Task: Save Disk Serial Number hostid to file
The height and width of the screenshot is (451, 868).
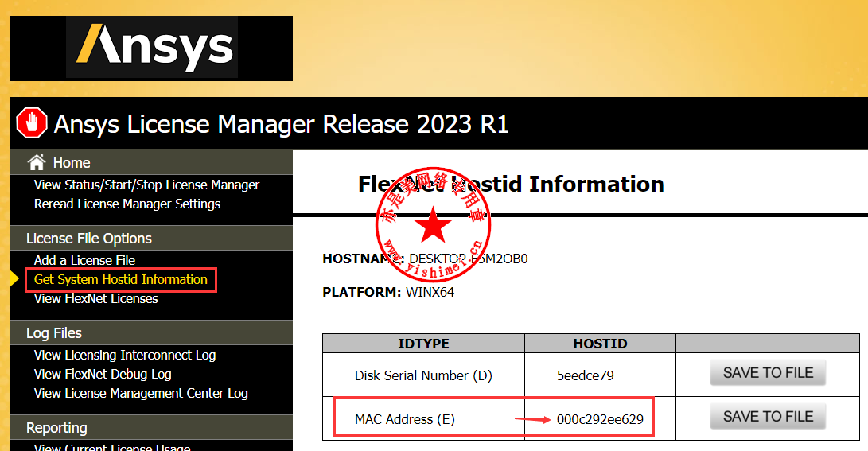Action: 768,373
